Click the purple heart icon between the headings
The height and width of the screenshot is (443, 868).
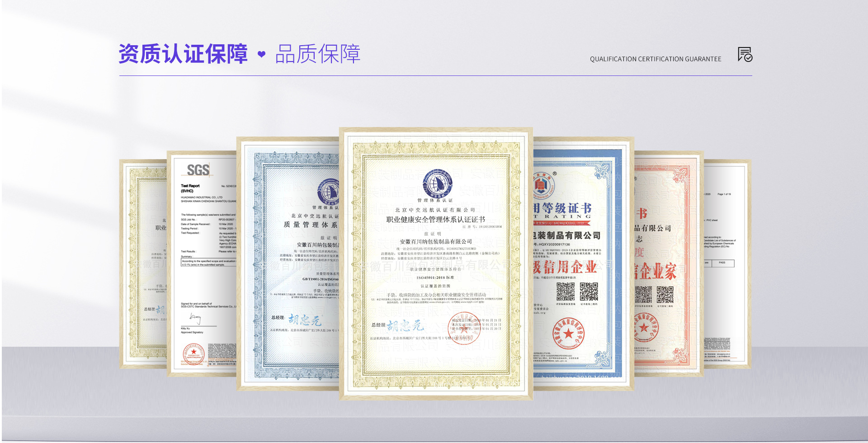point(261,54)
